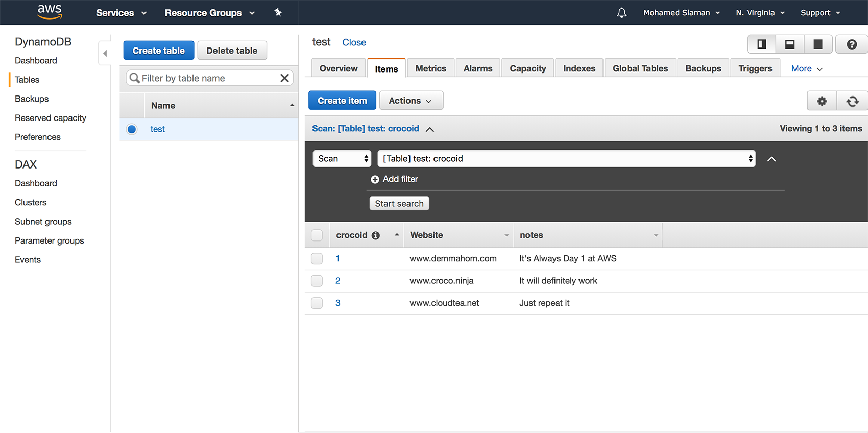Image resolution: width=868 pixels, height=433 pixels.
Task: Open the help question mark icon
Action: (x=851, y=44)
